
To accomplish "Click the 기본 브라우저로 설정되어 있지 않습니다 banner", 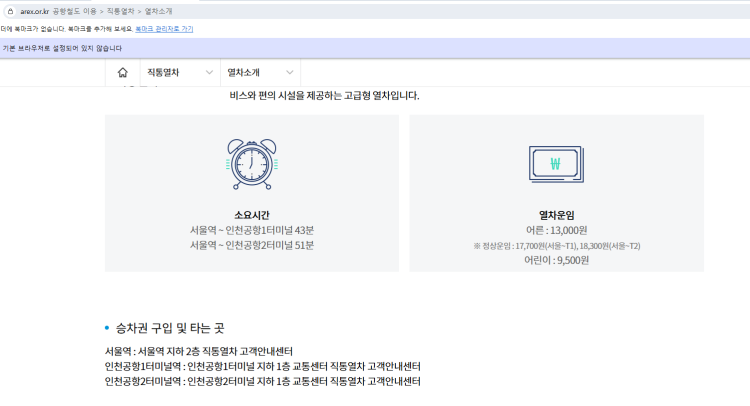I will (375, 48).
